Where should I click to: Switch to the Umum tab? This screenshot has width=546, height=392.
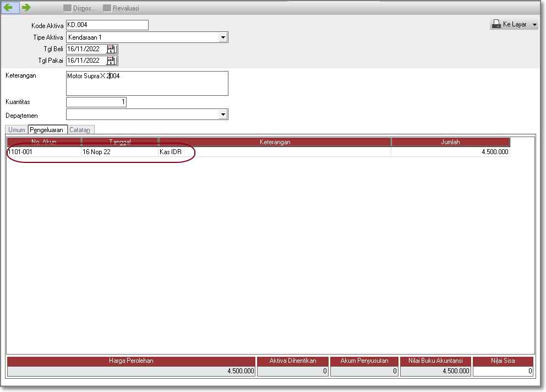(x=17, y=130)
